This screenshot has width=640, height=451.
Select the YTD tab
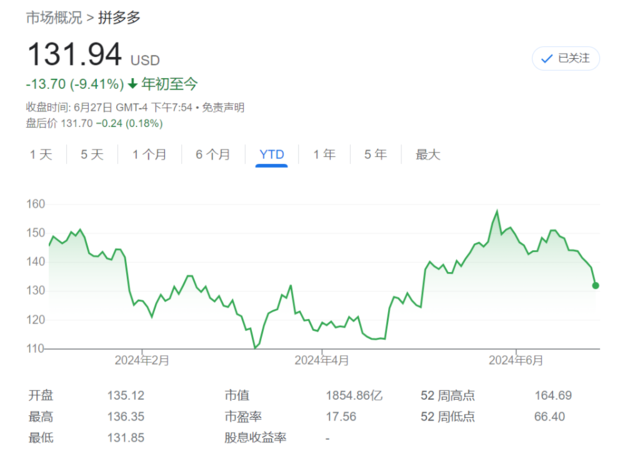tap(271, 154)
